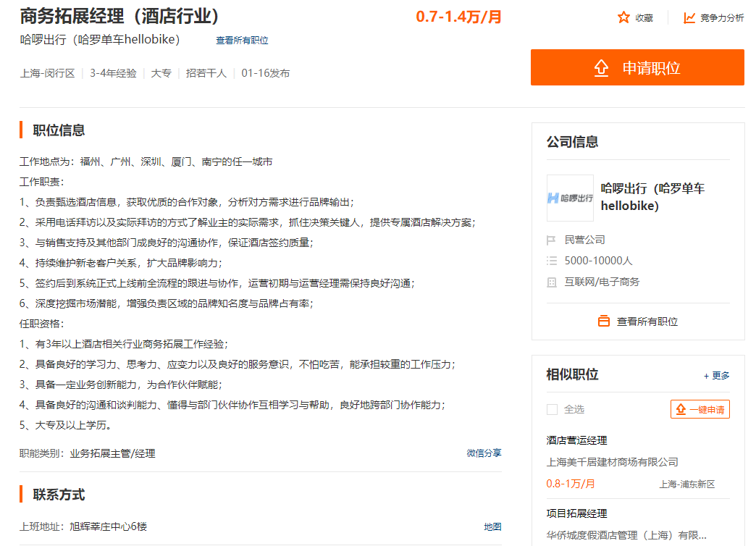
Task: Open 查看所有职位 in company info panel
Action: [647, 322]
